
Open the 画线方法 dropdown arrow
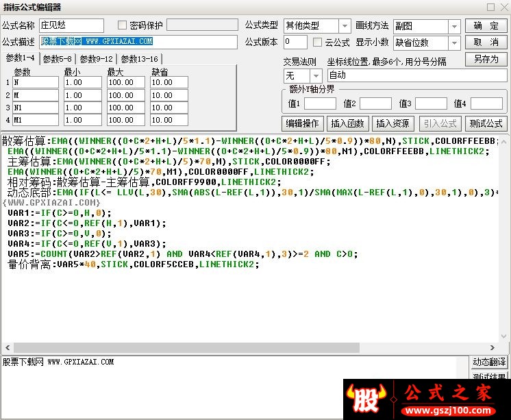click(454, 27)
